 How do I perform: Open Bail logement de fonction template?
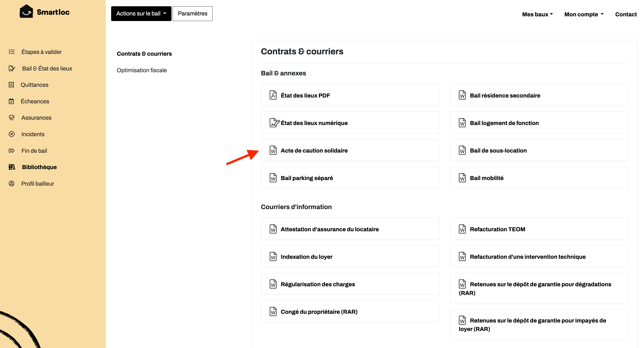pos(539,123)
